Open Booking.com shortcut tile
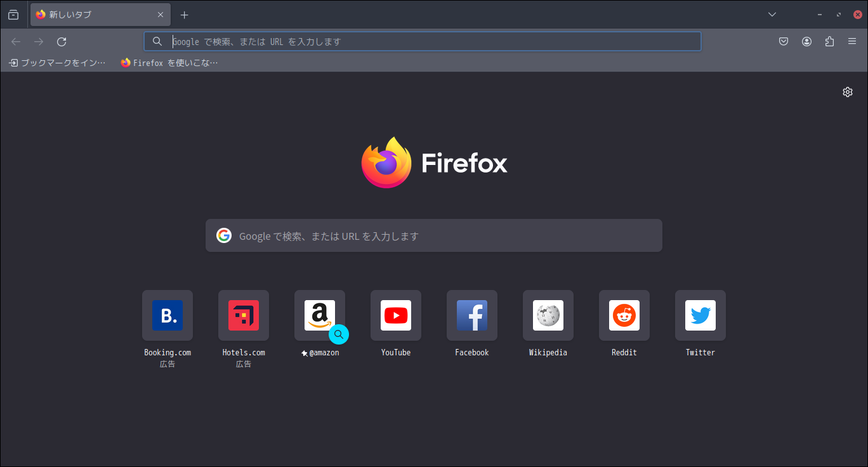Screen dimensions: 868x467 pyautogui.click(x=168, y=315)
